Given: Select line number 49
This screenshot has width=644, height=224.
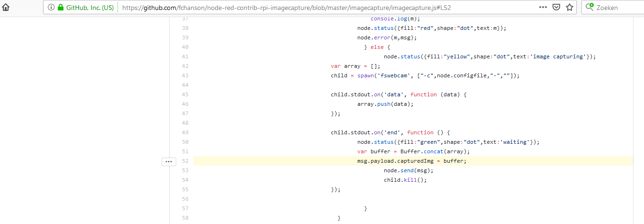Looking at the screenshot, I should click(x=185, y=132).
